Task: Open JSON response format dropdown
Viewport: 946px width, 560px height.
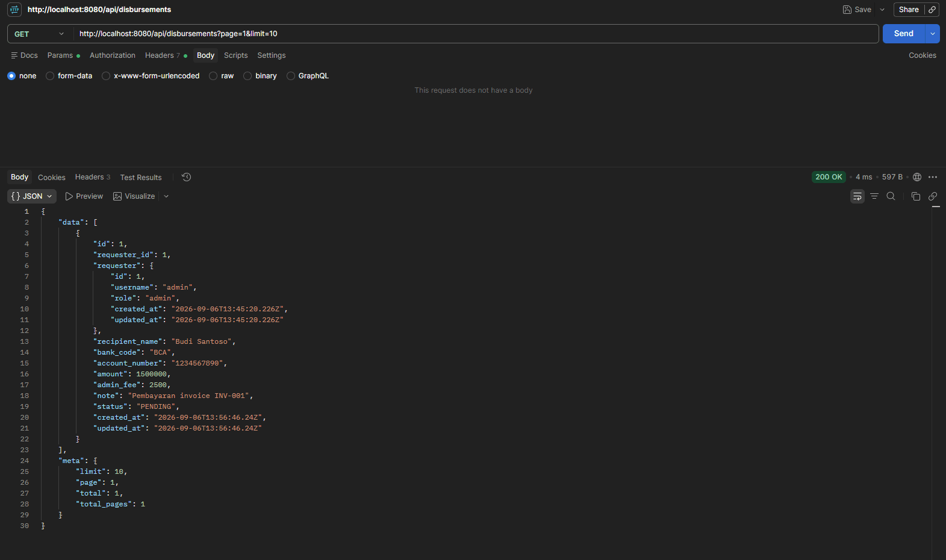Action: click(32, 196)
